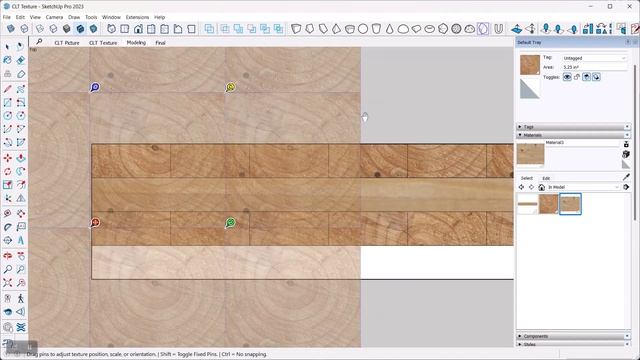Open the materials Edit tab
This screenshot has width=640, height=360.
546,178
